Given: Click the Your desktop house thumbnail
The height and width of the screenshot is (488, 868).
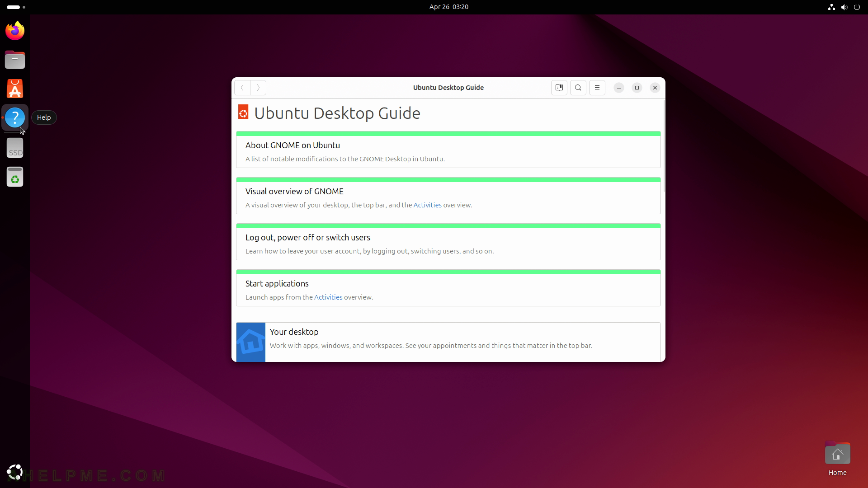Looking at the screenshot, I should pyautogui.click(x=251, y=342).
